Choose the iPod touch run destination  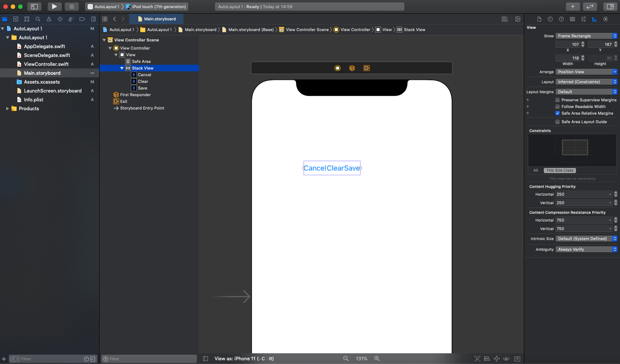pyautogui.click(x=156, y=7)
